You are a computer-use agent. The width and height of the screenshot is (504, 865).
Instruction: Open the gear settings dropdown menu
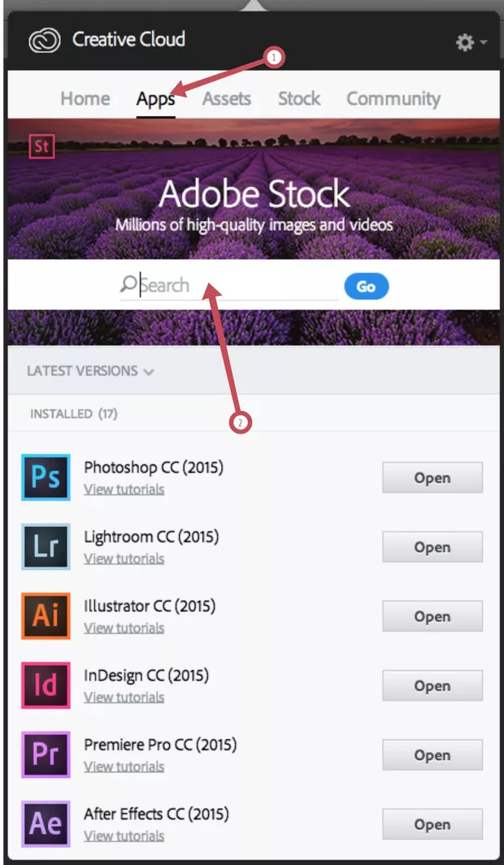coord(471,42)
